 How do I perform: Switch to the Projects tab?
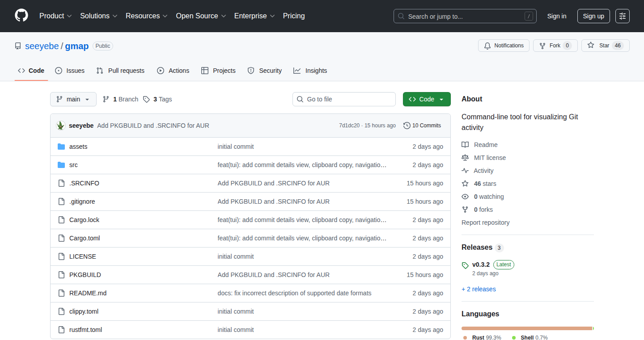coord(218,71)
